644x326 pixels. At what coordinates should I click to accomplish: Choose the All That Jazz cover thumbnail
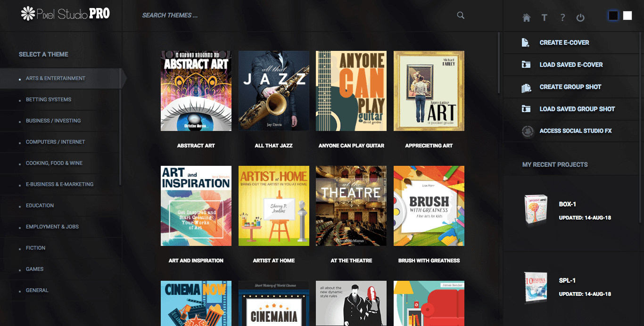[274, 91]
